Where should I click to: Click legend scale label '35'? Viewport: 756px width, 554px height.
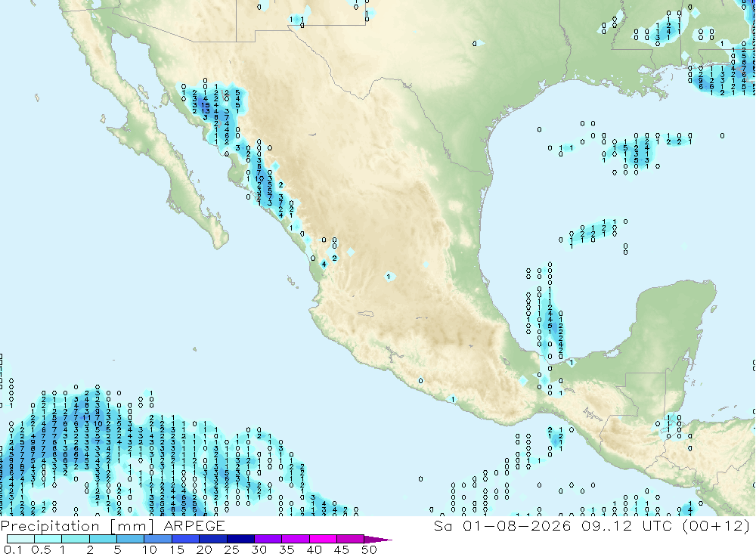[x=287, y=549]
